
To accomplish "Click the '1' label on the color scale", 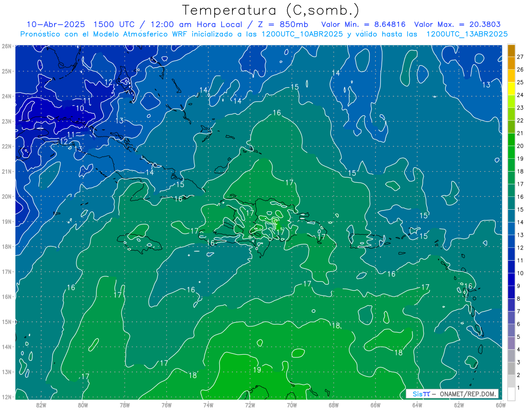I will pos(519,388).
